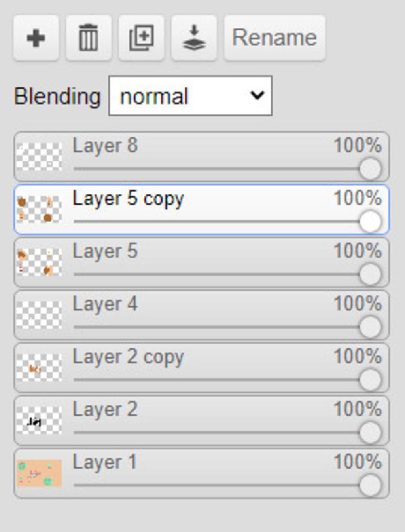Delete the selected layer with trash icon

pyautogui.click(x=89, y=38)
